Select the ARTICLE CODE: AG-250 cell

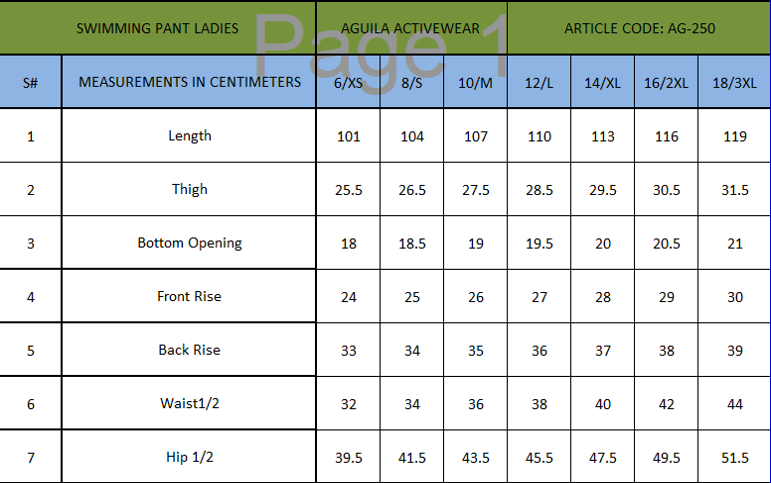pyautogui.click(x=638, y=28)
